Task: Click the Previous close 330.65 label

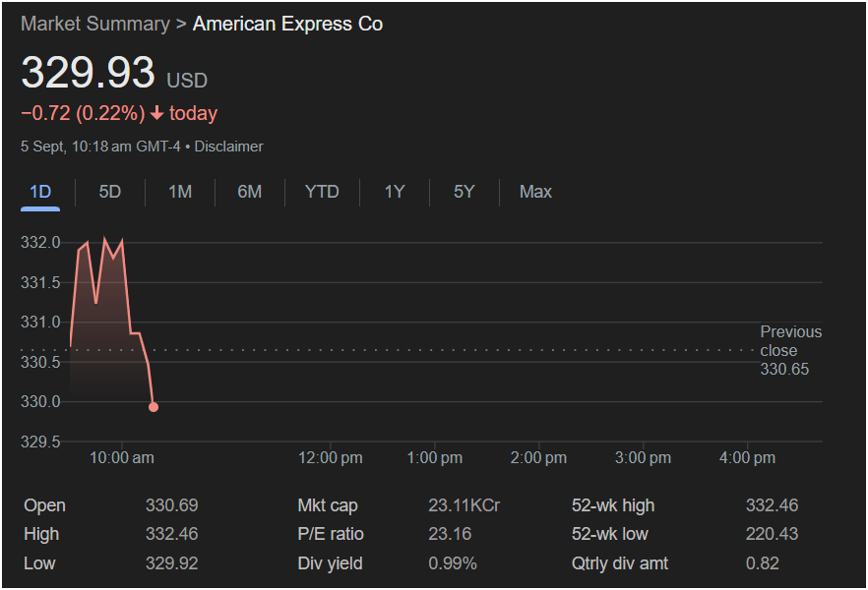Action: [x=790, y=351]
